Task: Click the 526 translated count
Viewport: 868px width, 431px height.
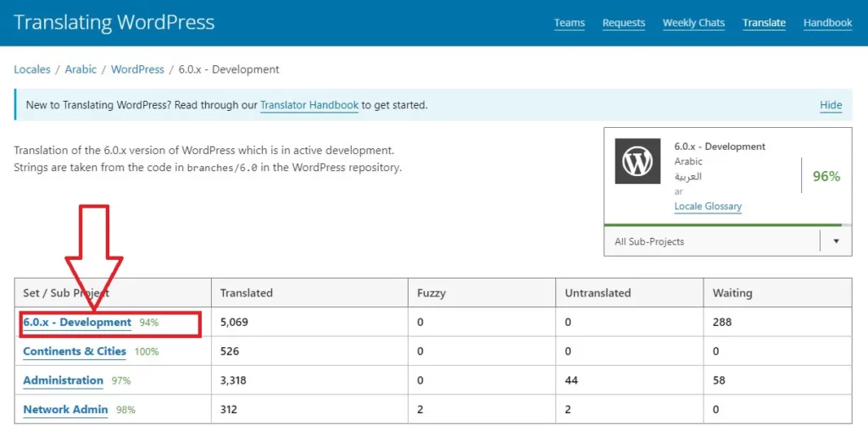Action: click(x=230, y=351)
